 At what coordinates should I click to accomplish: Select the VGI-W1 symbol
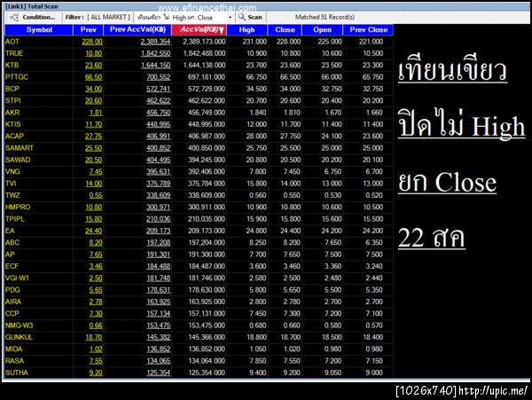click(x=18, y=278)
